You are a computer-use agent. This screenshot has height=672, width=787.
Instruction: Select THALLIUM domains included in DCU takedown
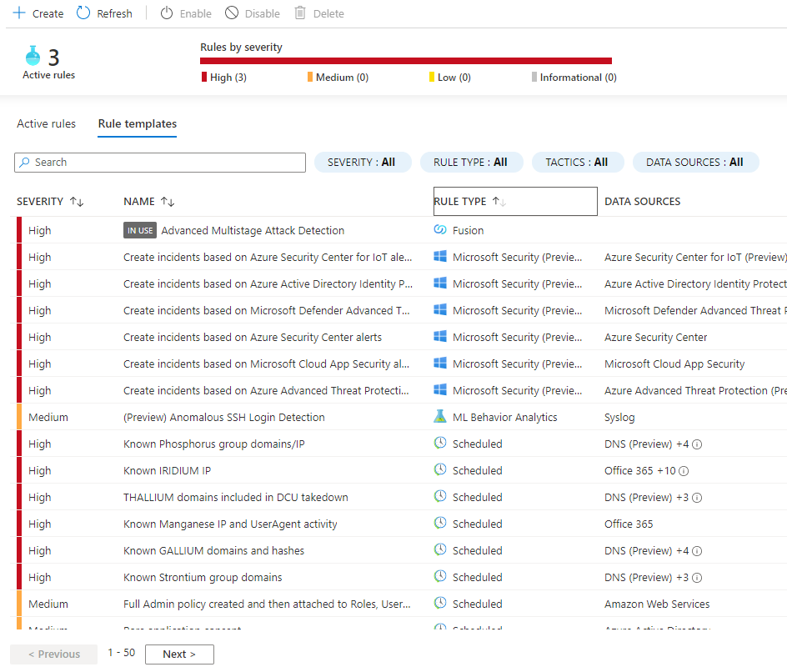point(235,497)
